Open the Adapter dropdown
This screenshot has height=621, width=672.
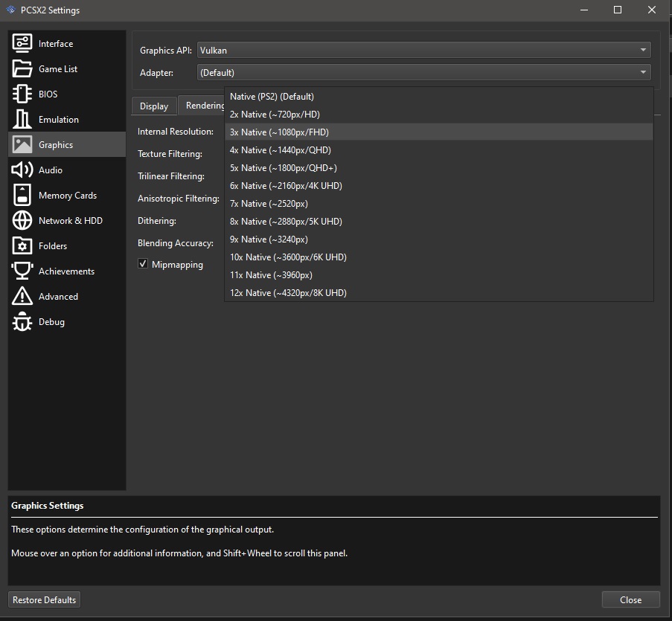point(424,72)
